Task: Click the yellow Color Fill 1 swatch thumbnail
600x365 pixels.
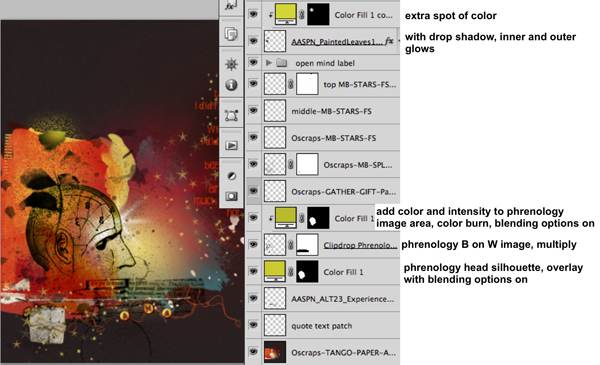Action: click(275, 271)
